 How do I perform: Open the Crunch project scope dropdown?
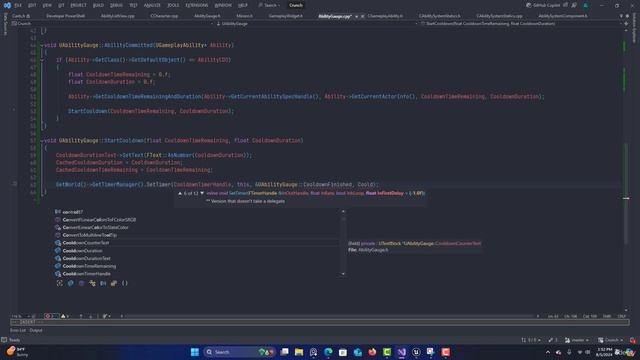tap(112, 24)
